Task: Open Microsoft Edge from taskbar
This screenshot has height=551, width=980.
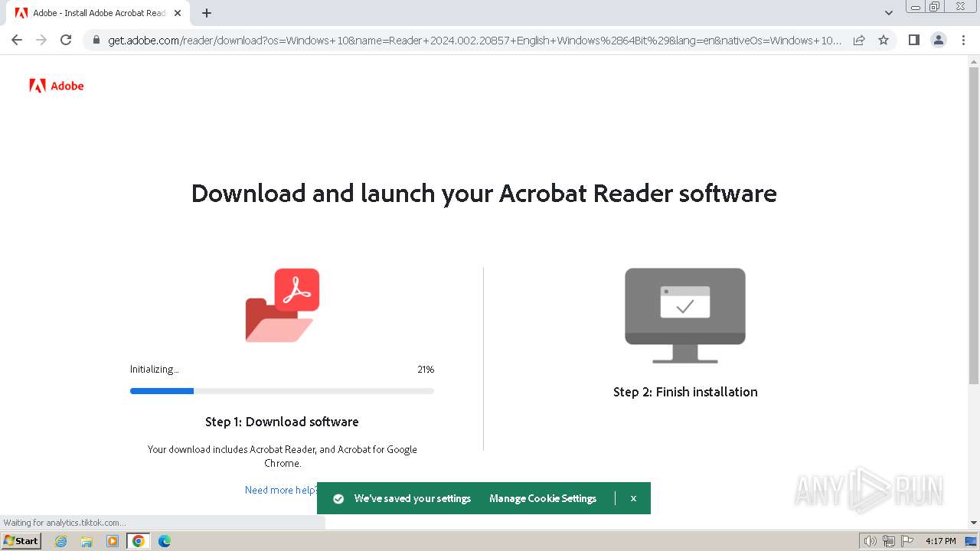Action: (165, 541)
